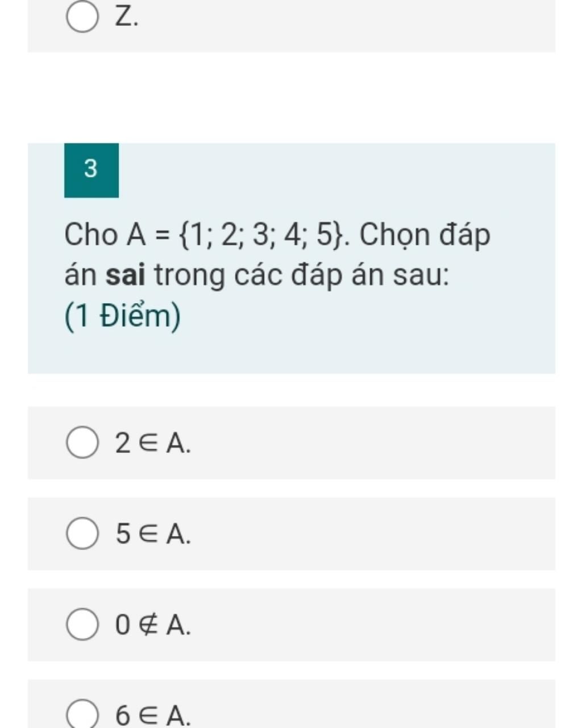The height and width of the screenshot is (728, 582).
Task: Click the '0 ∉ A.' answer label text
Action: click(x=153, y=625)
